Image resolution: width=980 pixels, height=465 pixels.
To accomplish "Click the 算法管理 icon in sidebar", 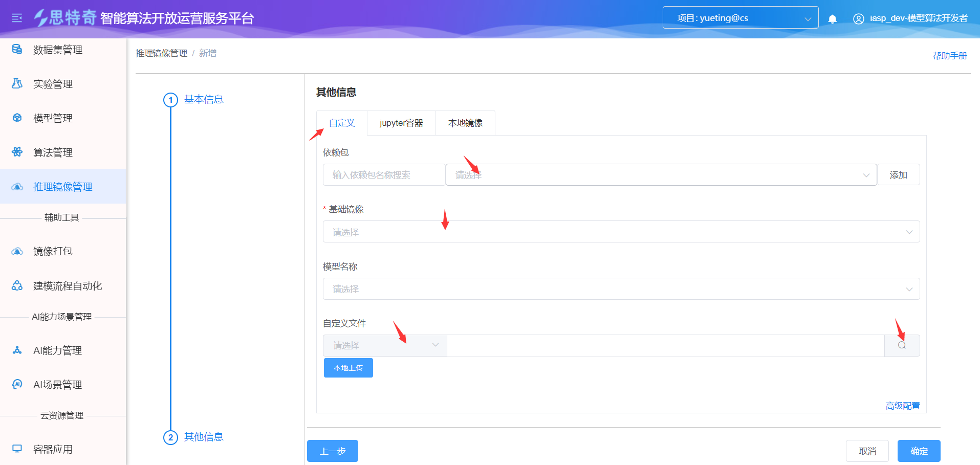I will pos(17,152).
